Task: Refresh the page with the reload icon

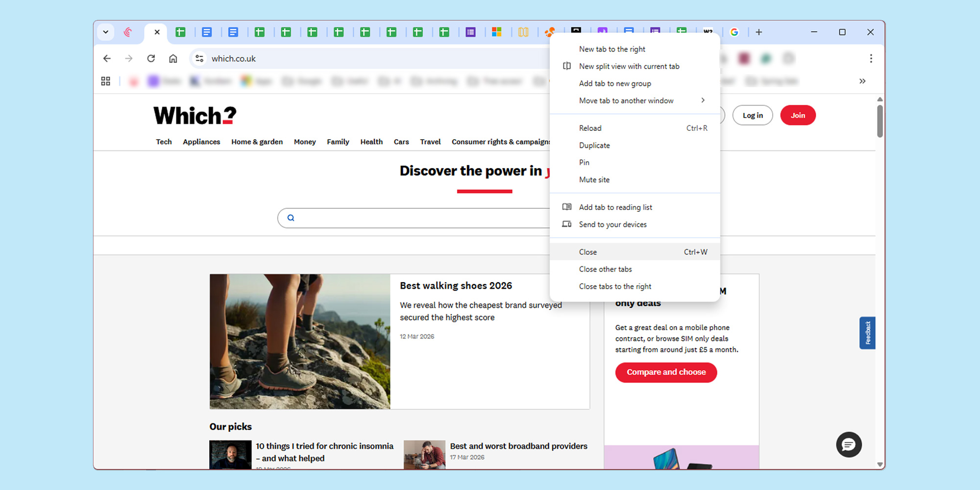Action: point(150,58)
